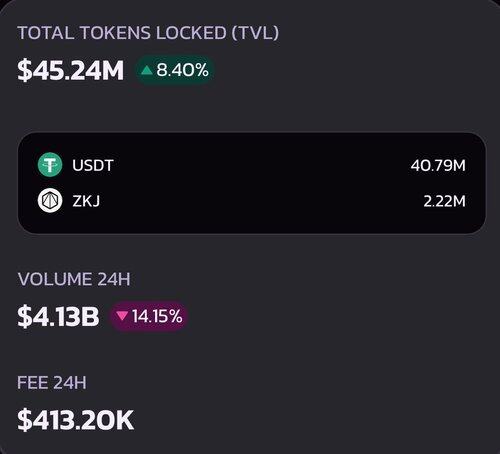Click the dollar sign of TVL amount
Viewport: 500px width, 454px height.
pos(24,70)
